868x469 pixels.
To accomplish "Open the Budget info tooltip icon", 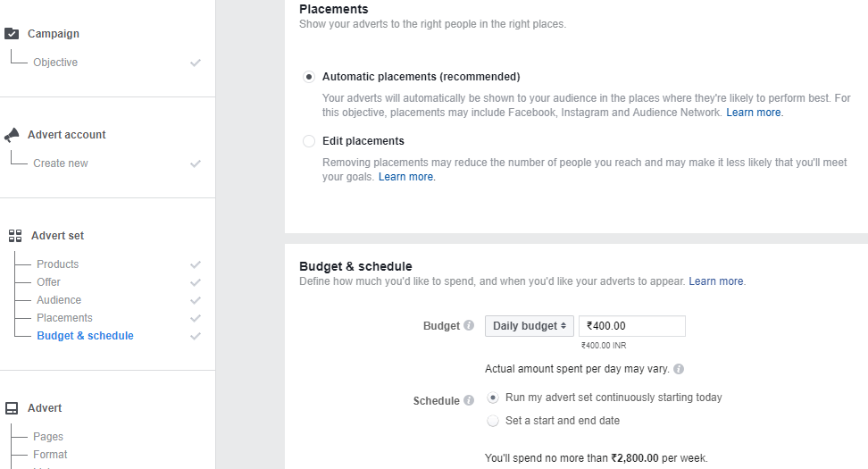I will pos(469,325).
